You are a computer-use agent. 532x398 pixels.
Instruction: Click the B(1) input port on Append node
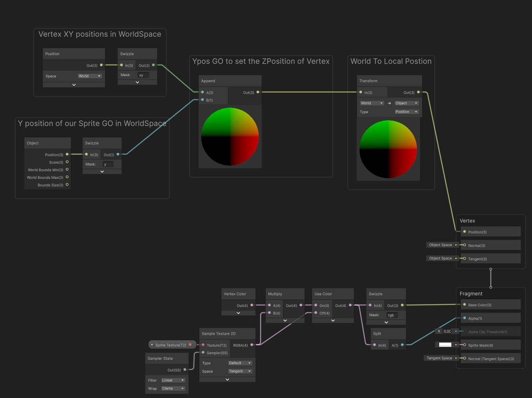[x=202, y=100]
